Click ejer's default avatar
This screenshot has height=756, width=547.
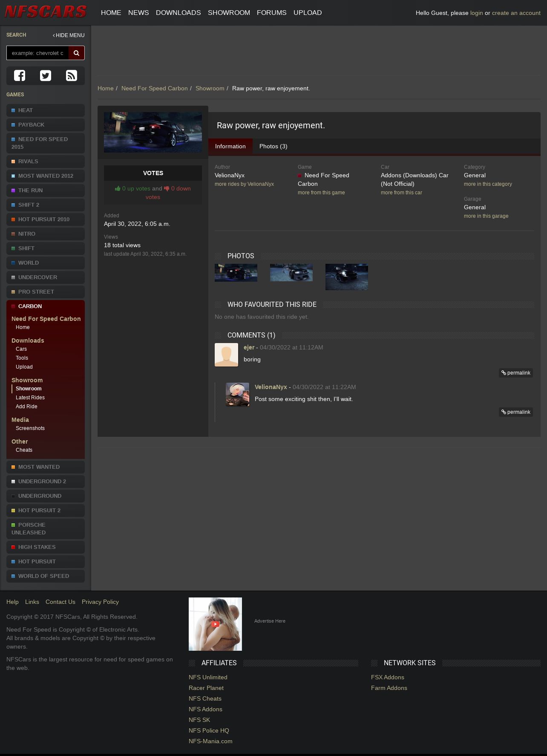tap(226, 355)
